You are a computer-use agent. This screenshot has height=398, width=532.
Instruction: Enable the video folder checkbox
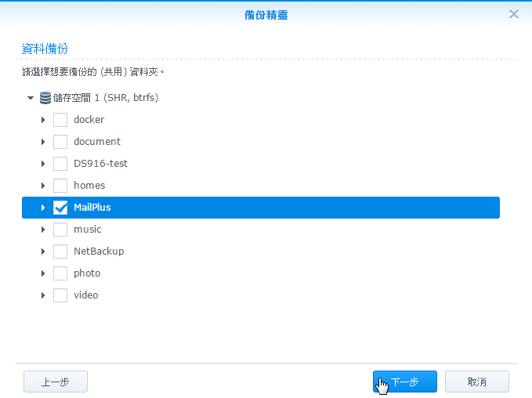[60, 295]
